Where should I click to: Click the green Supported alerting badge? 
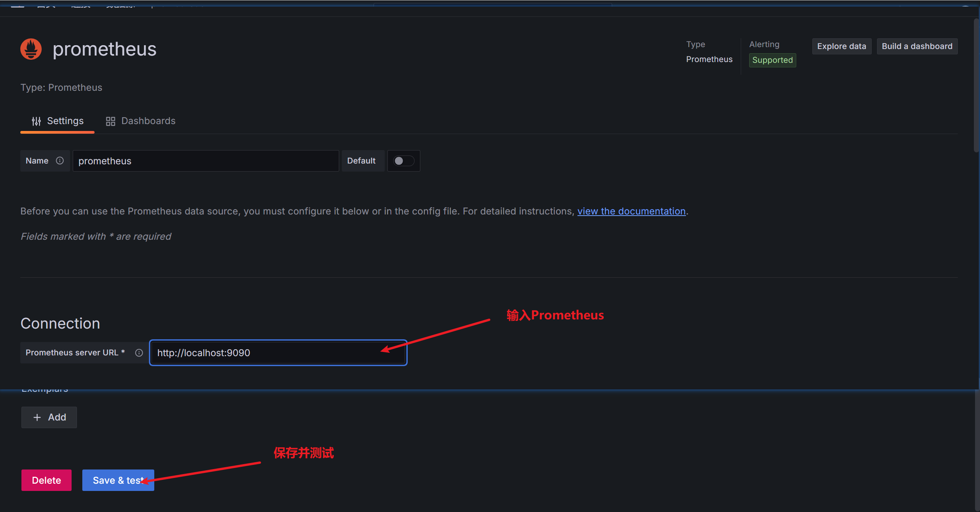(x=772, y=60)
